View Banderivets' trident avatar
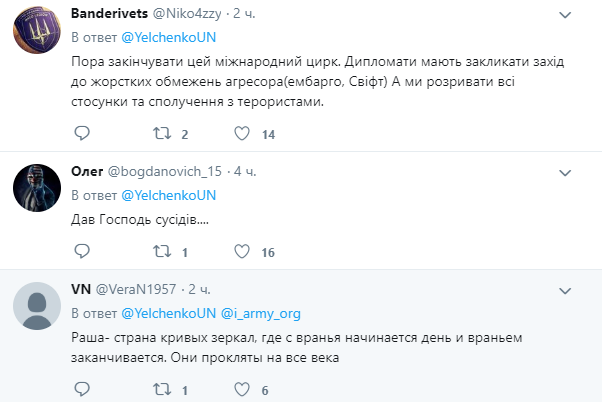Screen dimensions: 602x402 coord(37,30)
